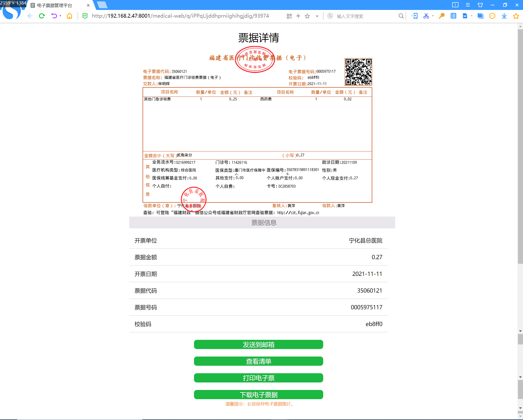Click the 下载电子票据 button

tap(258, 395)
